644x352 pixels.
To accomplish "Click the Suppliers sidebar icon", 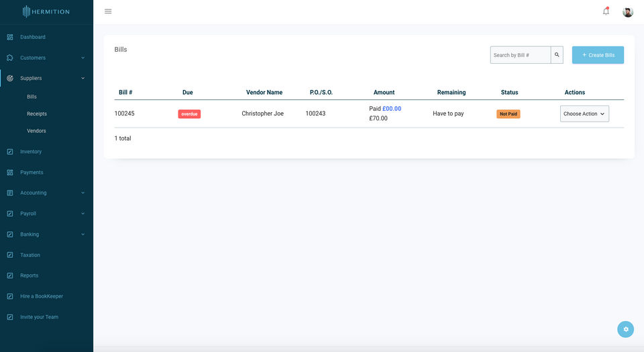I will pyautogui.click(x=10, y=78).
